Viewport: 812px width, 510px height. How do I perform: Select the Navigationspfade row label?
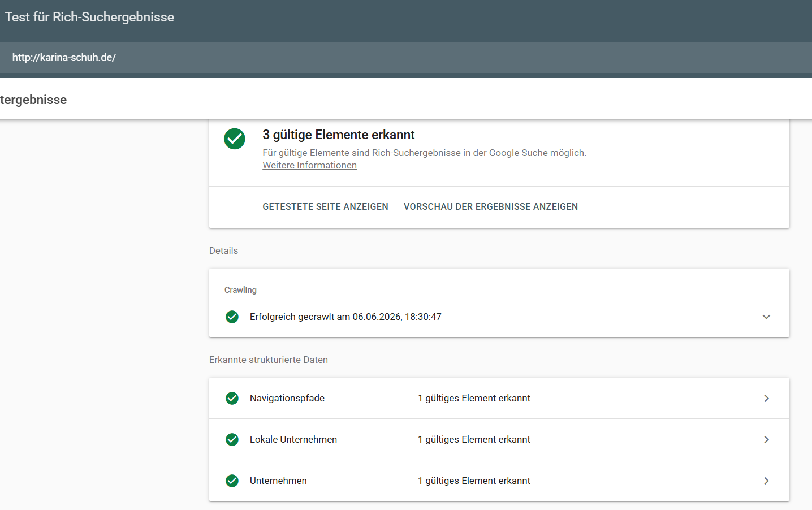click(287, 398)
